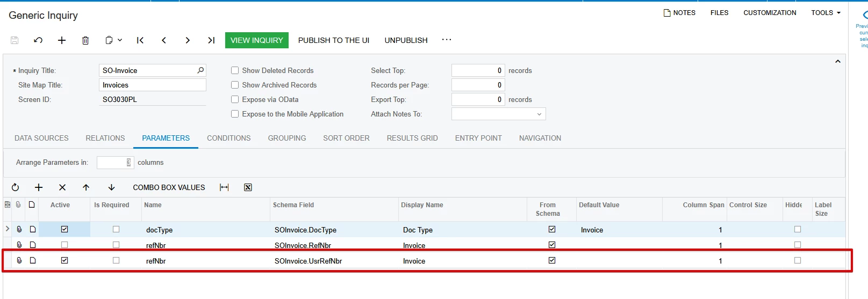The height and width of the screenshot is (299, 868).
Task: Click the VIEW INQUIRY button
Action: [257, 40]
